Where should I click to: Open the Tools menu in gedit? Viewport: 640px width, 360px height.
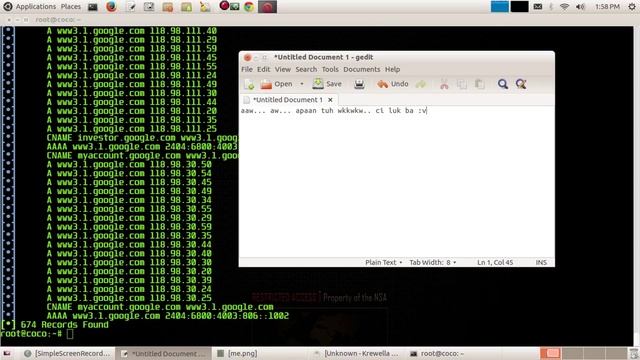(330, 69)
